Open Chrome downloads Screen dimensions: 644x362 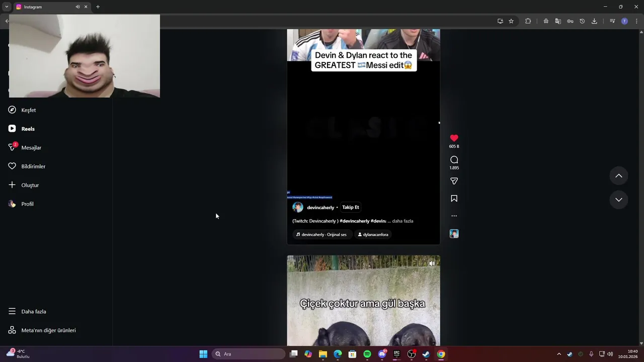pyautogui.click(x=594, y=21)
